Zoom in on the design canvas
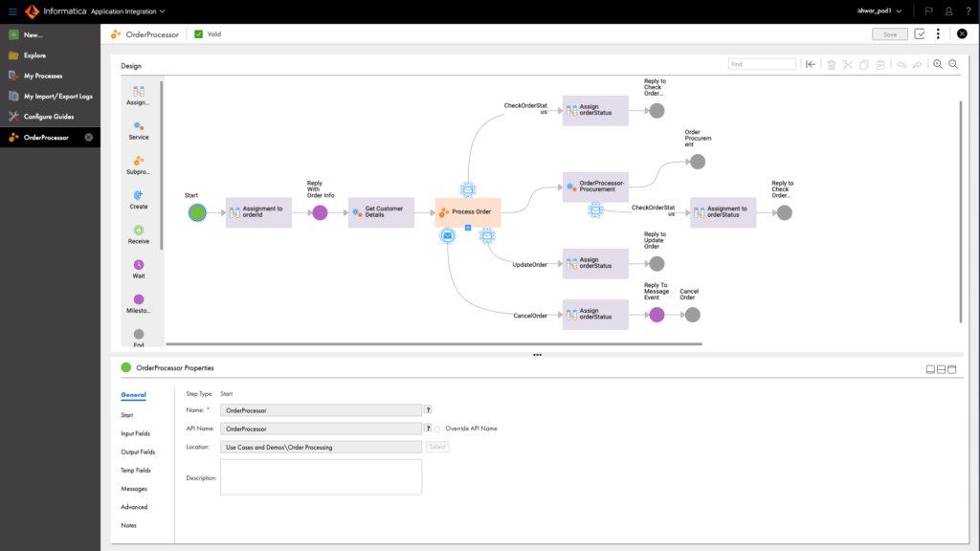The width and height of the screenshot is (980, 551). click(x=938, y=64)
